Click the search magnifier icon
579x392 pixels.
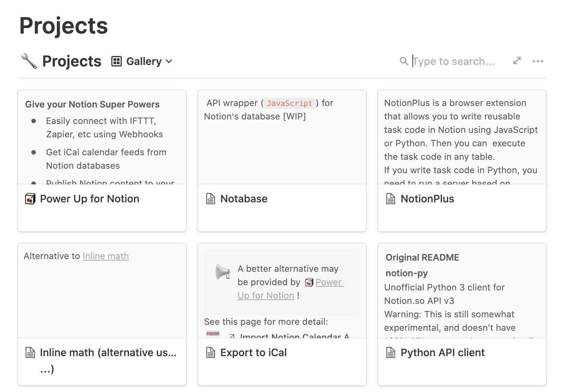point(404,61)
